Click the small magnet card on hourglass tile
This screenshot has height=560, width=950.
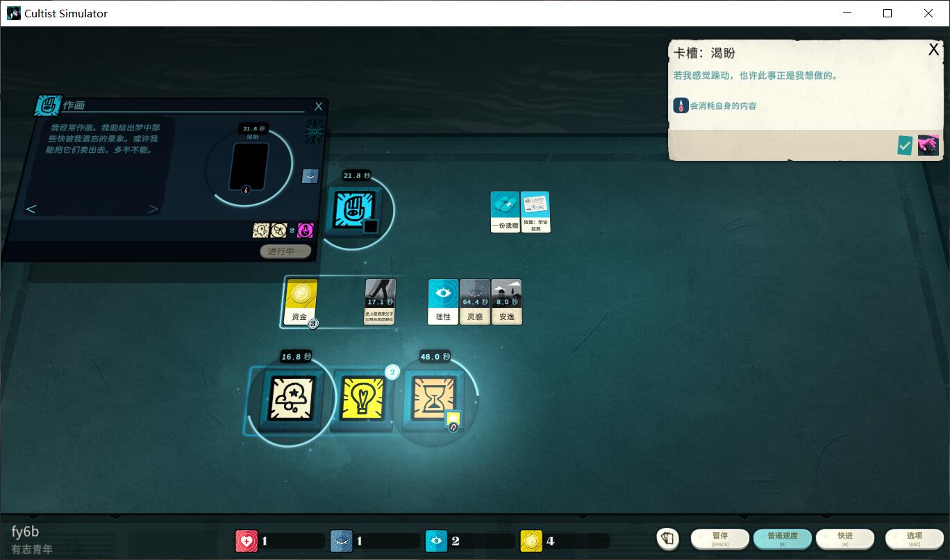point(453,421)
